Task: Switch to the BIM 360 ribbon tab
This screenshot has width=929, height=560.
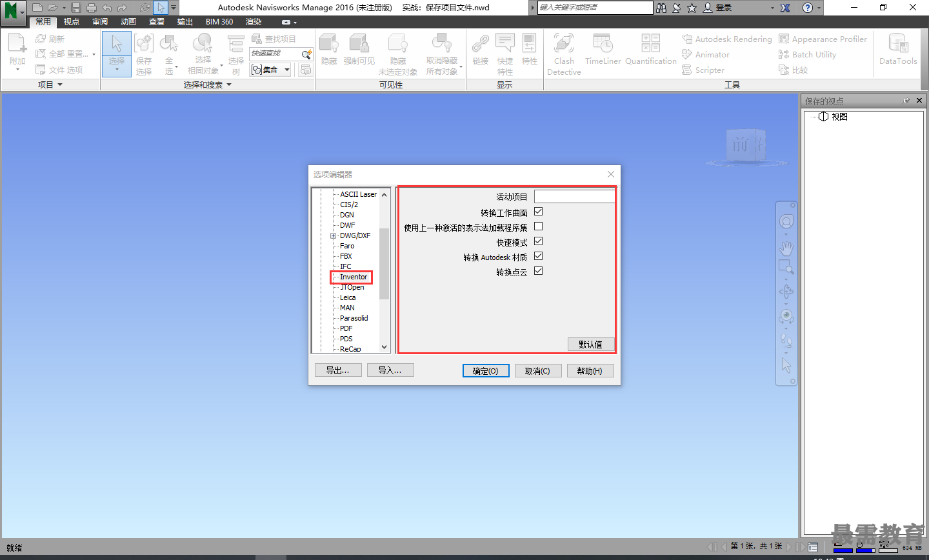Action: pyautogui.click(x=219, y=22)
